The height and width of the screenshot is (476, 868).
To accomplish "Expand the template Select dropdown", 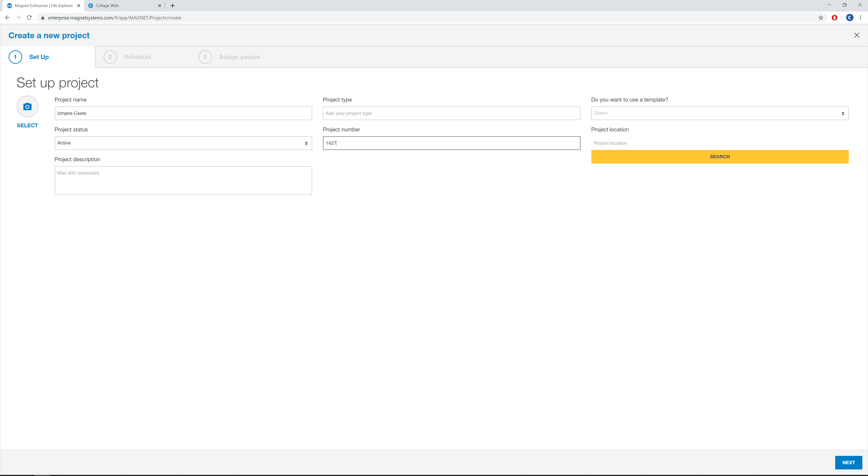I will click(719, 113).
